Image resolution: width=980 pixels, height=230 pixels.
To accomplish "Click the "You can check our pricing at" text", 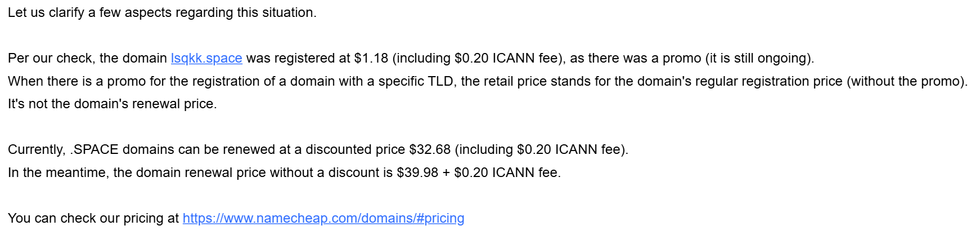I will point(93,218).
